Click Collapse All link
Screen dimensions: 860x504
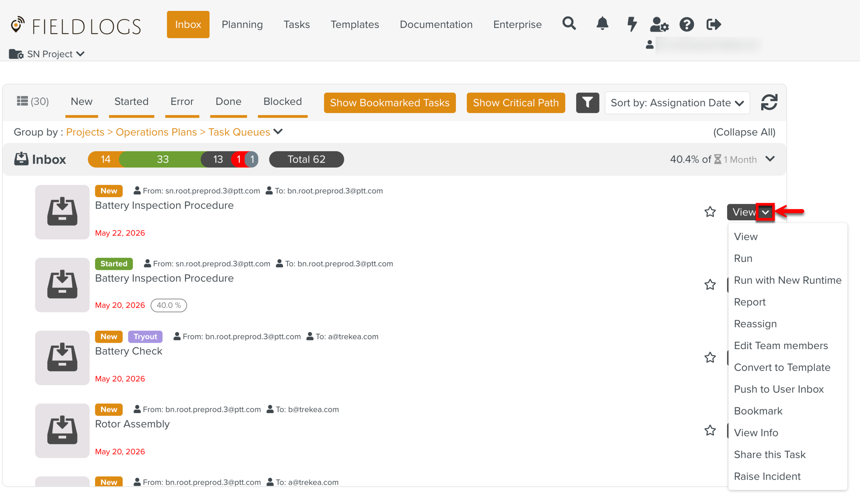(744, 132)
